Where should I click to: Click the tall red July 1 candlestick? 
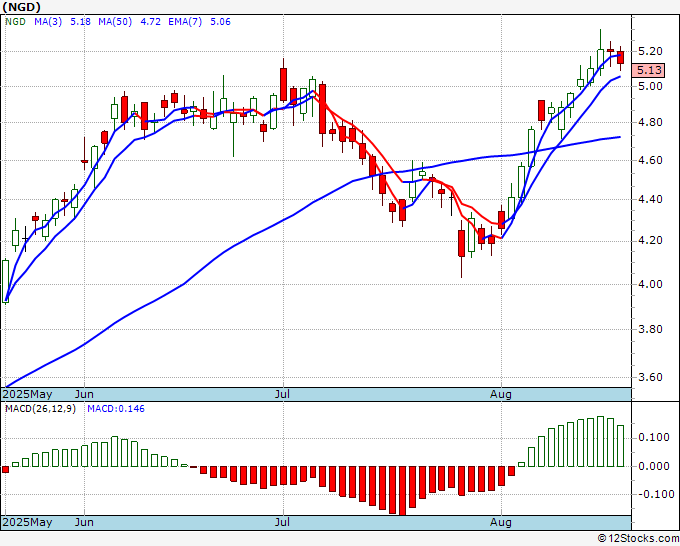(283, 84)
